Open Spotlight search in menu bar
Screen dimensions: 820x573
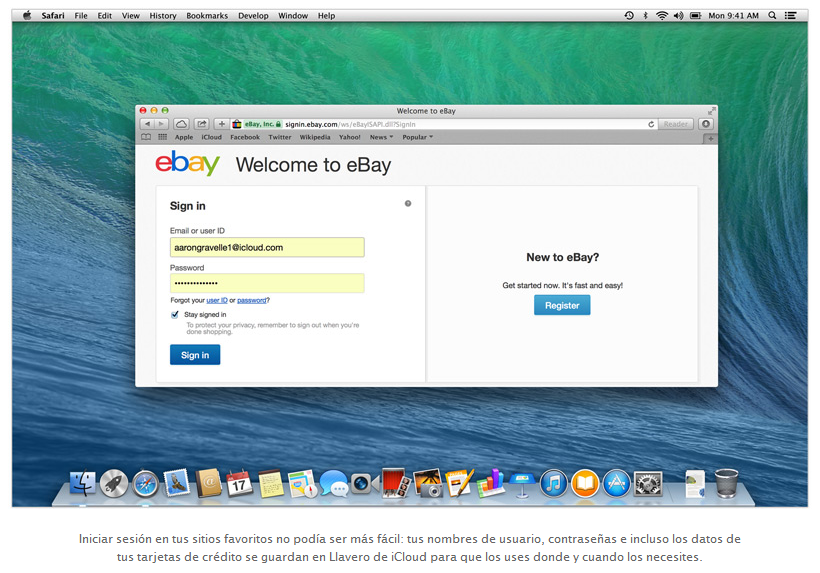(772, 16)
